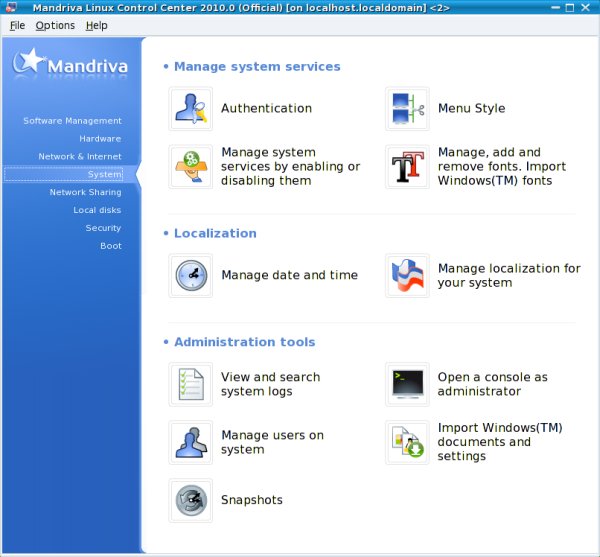600x557 pixels.
Task: Launch the administrator console terminal icon
Action: pos(407,384)
